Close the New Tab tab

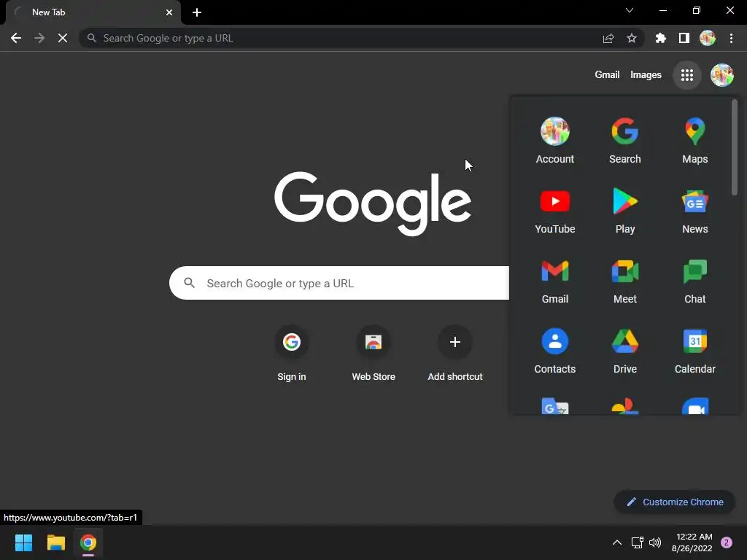point(169,12)
